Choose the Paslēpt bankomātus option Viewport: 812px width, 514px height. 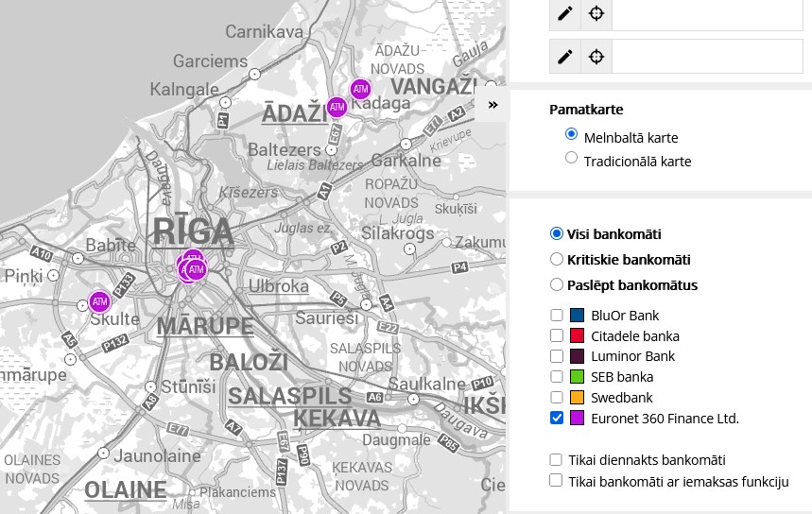point(557,284)
